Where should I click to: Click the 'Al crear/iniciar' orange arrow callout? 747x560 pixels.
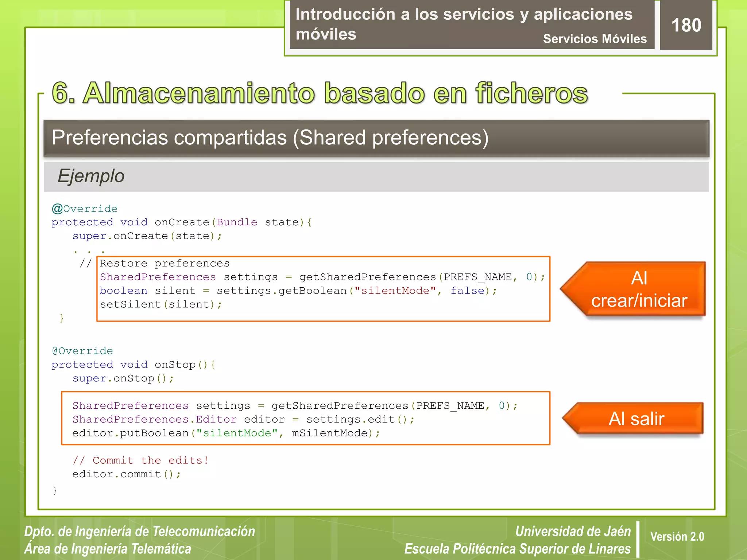pyautogui.click(x=633, y=289)
